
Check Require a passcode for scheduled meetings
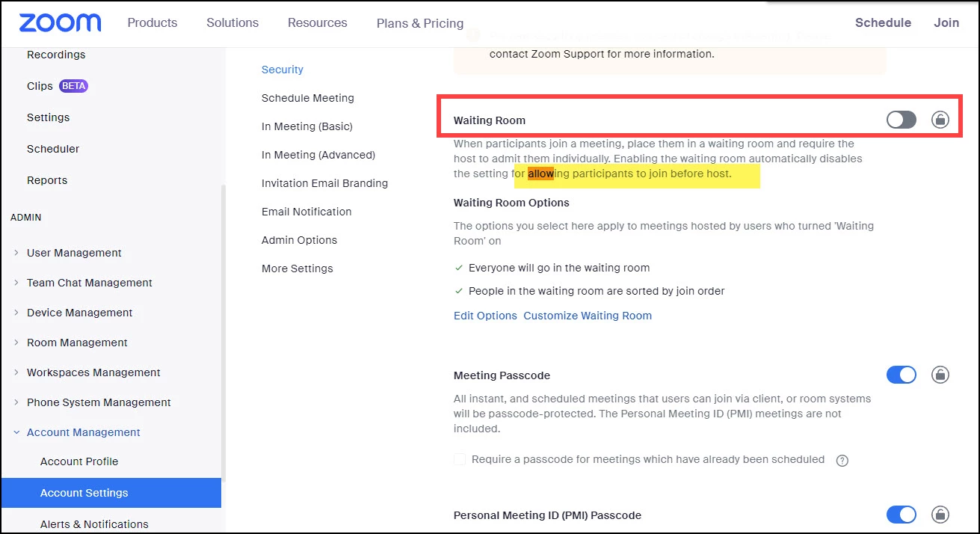click(x=460, y=459)
